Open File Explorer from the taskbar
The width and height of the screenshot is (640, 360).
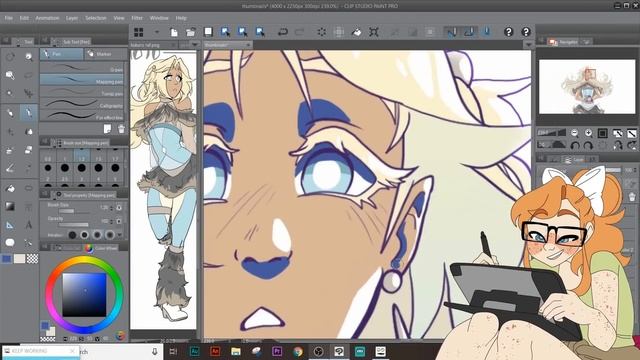coord(236,351)
